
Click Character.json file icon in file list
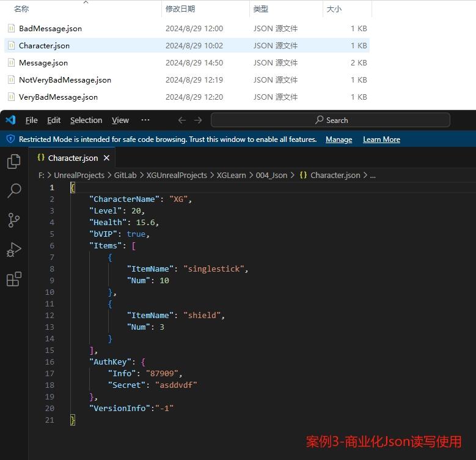[11, 46]
